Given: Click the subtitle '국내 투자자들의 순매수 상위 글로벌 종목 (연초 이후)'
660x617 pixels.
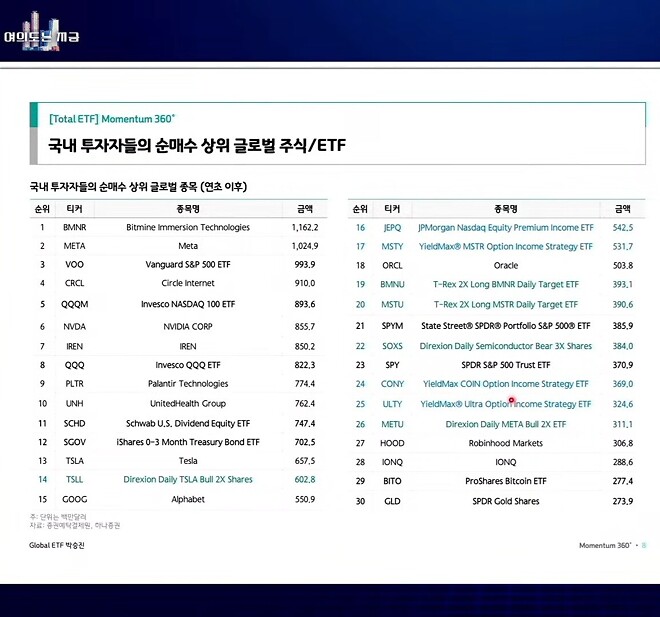Looking at the screenshot, I should pos(138,186).
